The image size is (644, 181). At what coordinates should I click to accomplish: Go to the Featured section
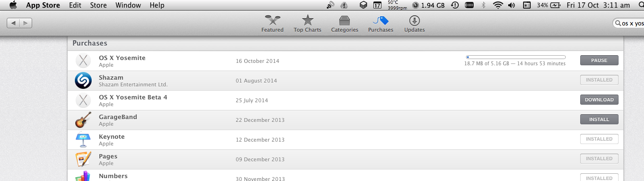(x=272, y=24)
